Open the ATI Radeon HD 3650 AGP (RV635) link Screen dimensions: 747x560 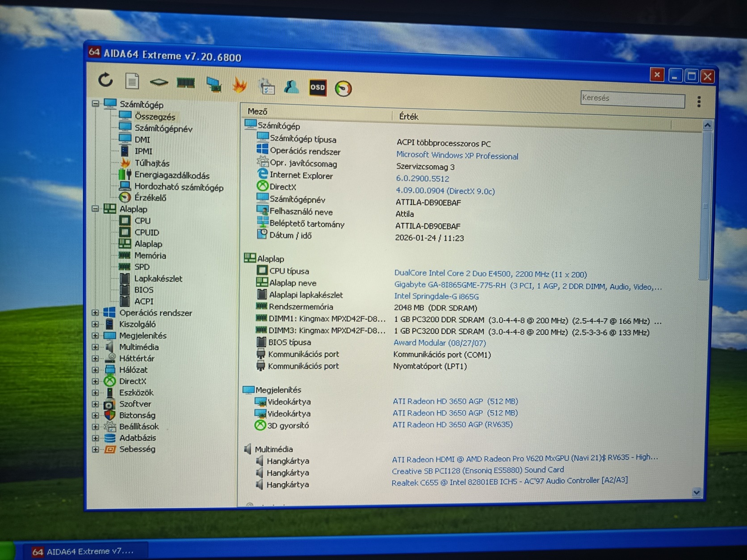click(x=452, y=424)
